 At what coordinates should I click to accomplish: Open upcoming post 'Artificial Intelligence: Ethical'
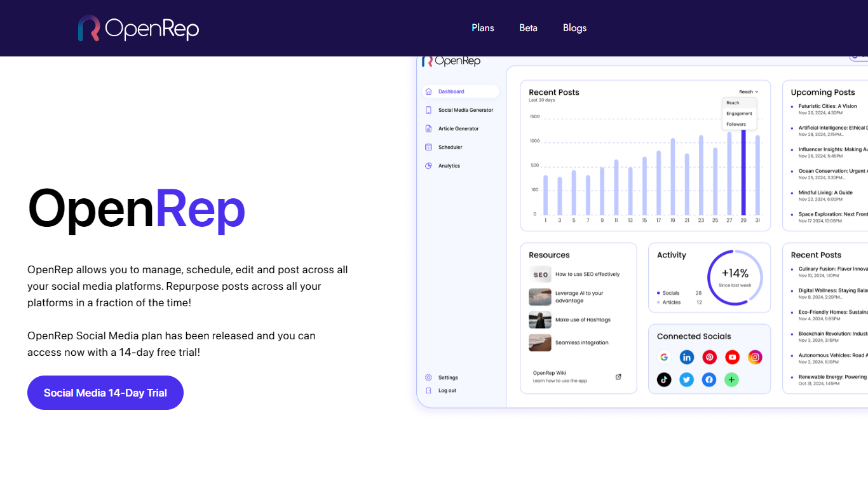833,128
